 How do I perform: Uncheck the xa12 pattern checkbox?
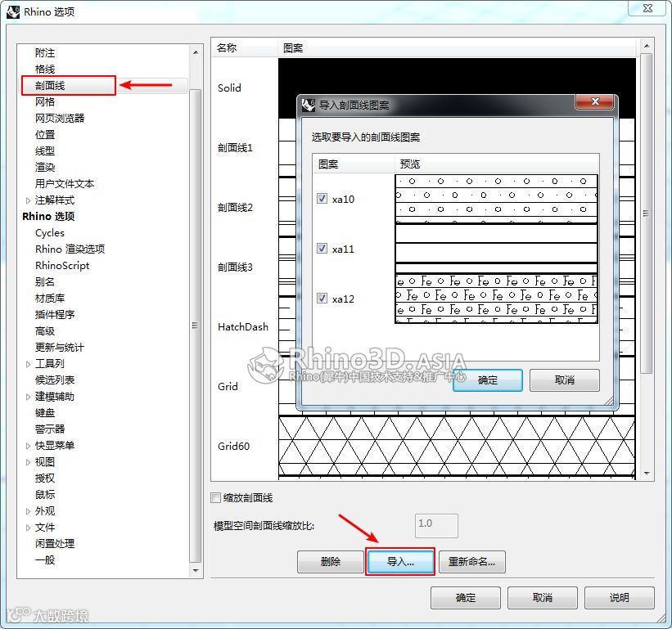pos(322,298)
